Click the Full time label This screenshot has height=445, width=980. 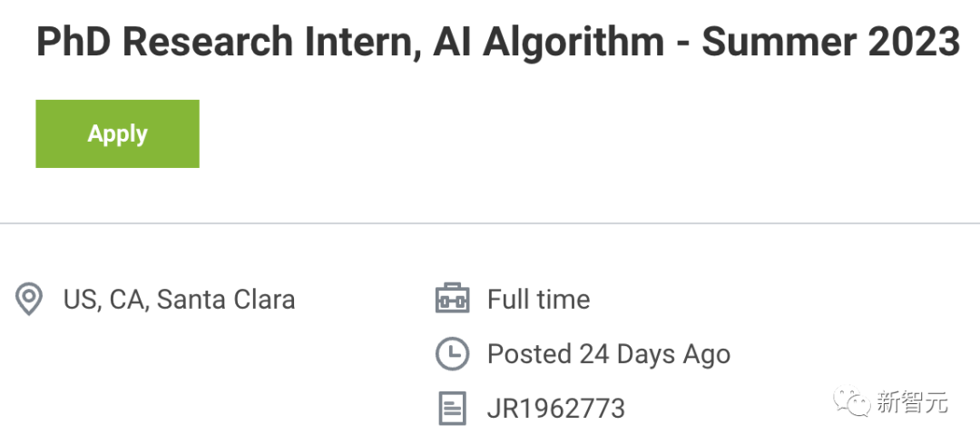[x=538, y=299]
